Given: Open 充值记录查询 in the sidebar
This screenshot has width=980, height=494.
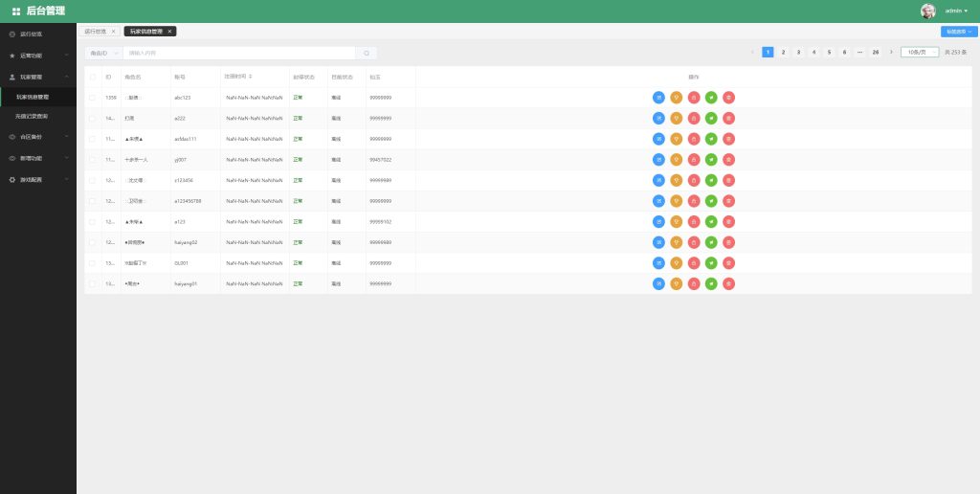Looking at the screenshot, I should click(38, 116).
